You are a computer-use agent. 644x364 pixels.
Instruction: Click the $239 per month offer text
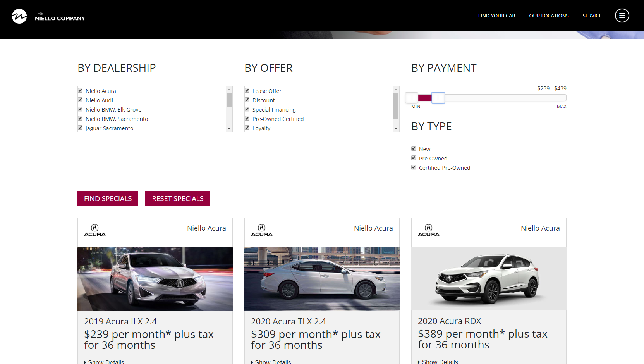pyautogui.click(x=149, y=340)
